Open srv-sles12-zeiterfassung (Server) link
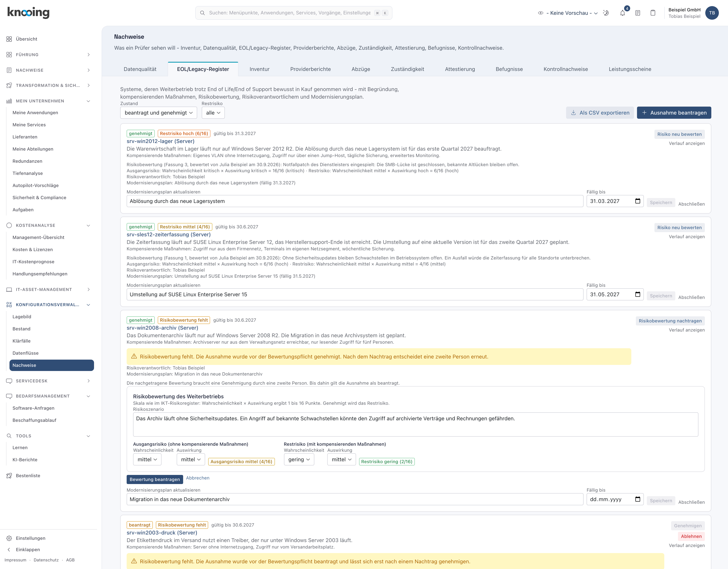 pos(169,234)
